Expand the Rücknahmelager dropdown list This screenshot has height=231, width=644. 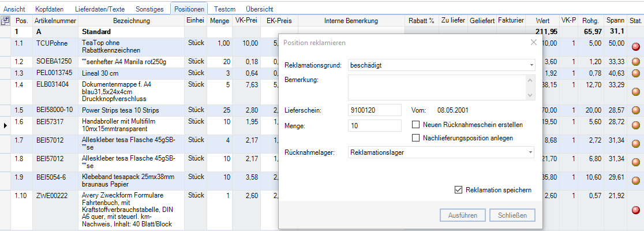(x=530, y=152)
